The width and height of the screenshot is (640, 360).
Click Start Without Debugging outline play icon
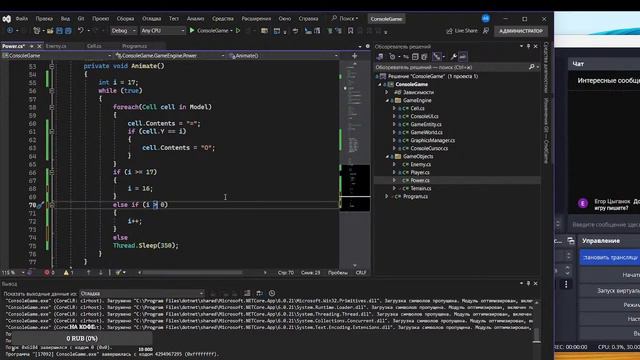(238, 31)
